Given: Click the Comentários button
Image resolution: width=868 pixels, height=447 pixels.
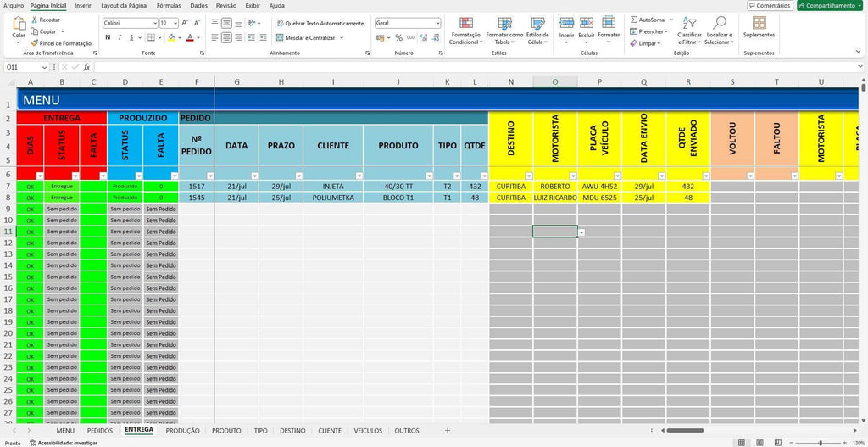Looking at the screenshot, I should (770, 5).
